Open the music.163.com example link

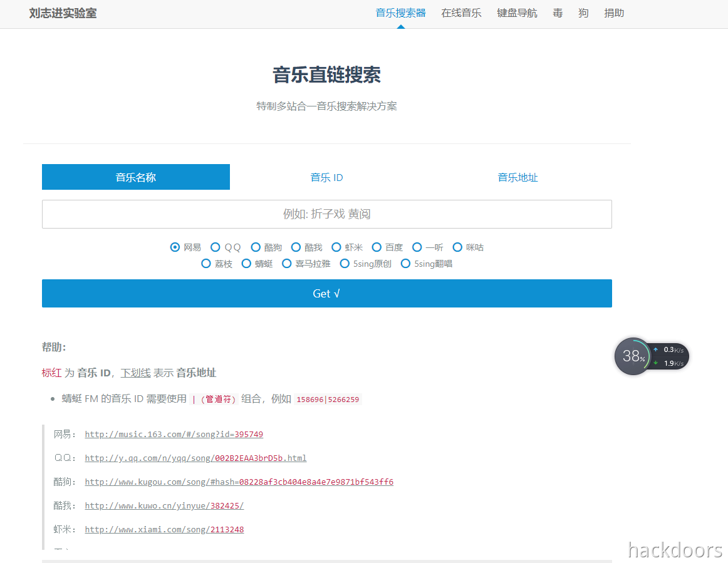174,435
